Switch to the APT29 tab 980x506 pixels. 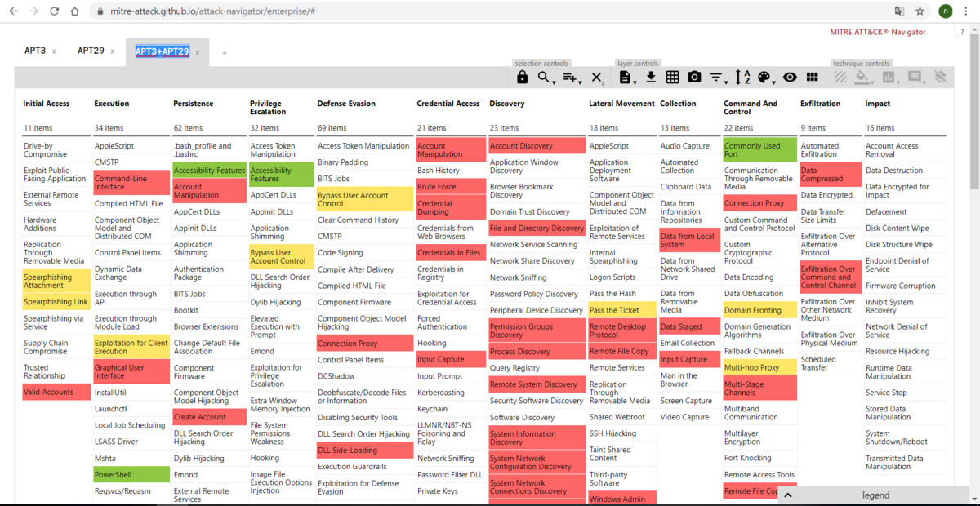[91, 51]
